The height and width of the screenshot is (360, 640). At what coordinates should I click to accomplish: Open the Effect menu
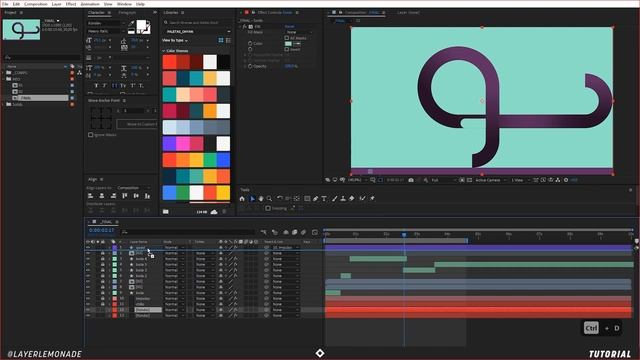click(71, 4)
